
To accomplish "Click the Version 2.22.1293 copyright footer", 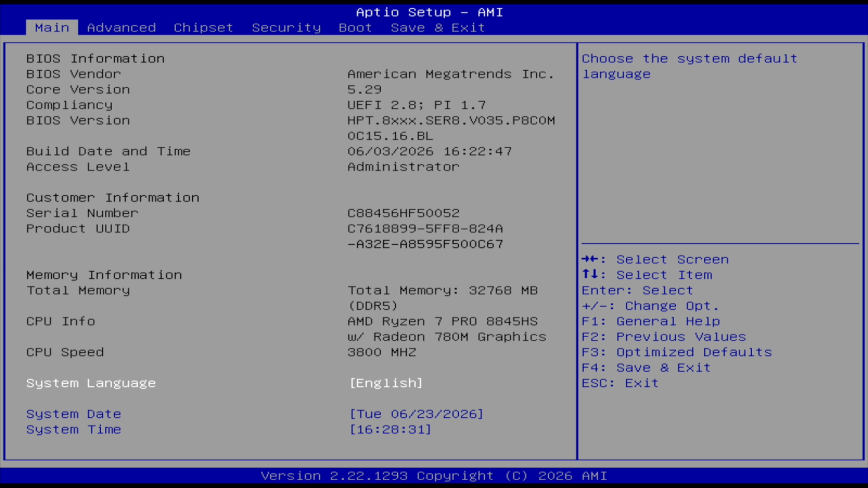I will click(x=433, y=476).
